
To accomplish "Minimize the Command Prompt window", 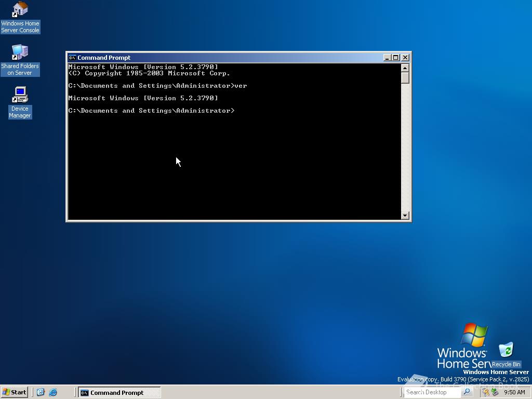I will coord(387,58).
